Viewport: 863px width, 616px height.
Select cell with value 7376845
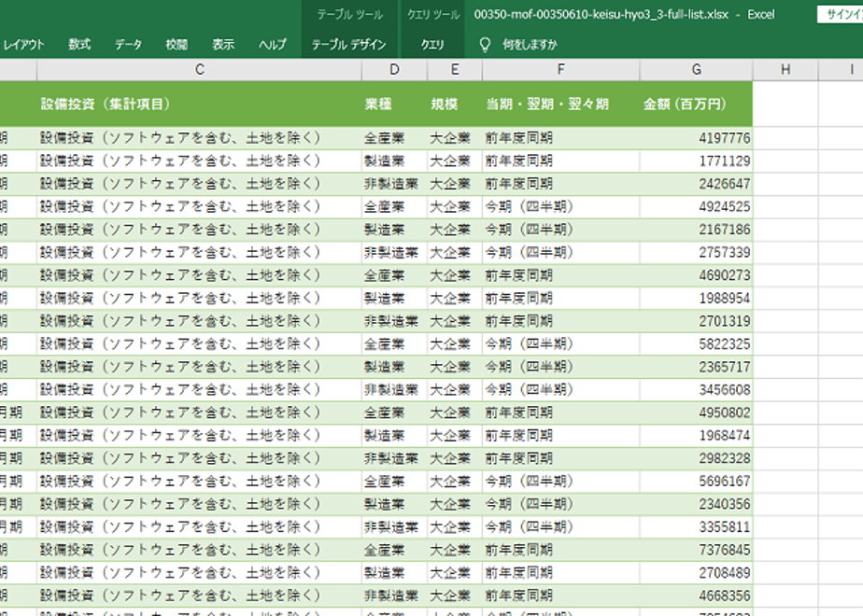[696, 550]
